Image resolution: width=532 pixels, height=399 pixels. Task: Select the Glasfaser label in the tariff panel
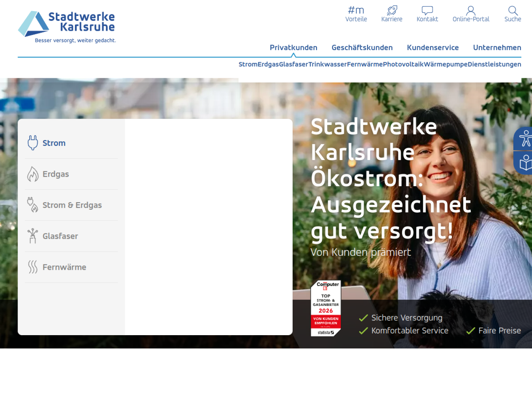[x=60, y=236]
